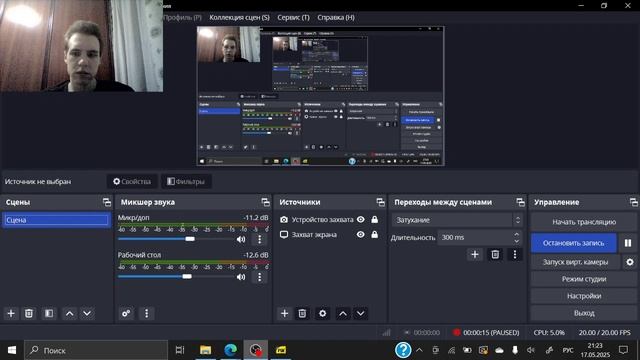Open scene filters icon in the Scenes panel

pyautogui.click(x=49, y=313)
